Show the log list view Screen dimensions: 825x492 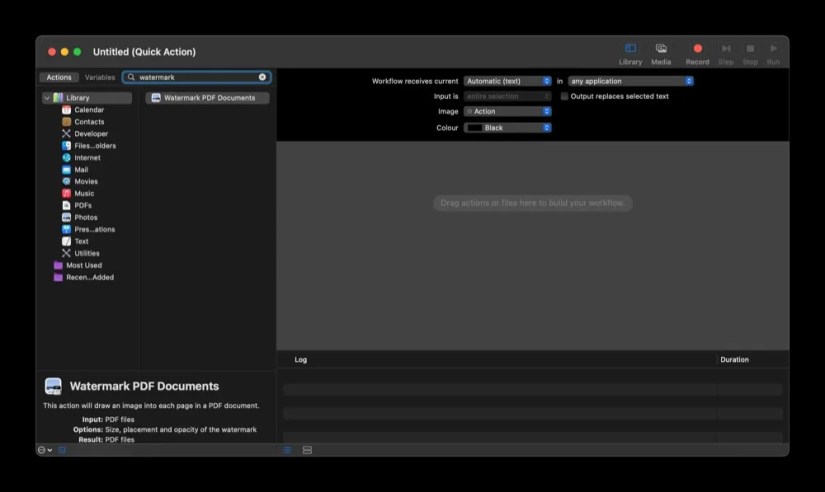pyautogui.click(x=287, y=450)
